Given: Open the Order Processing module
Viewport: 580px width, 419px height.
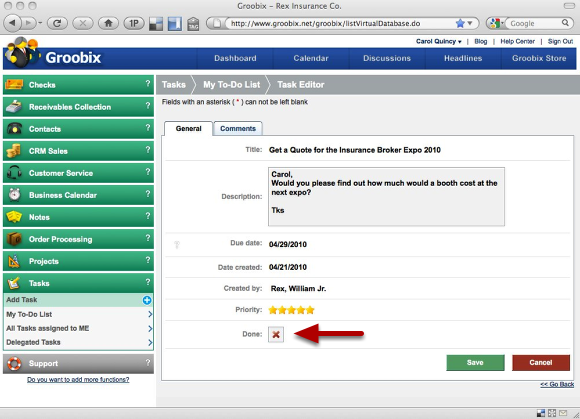Looking at the screenshot, I should click(78, 239).
